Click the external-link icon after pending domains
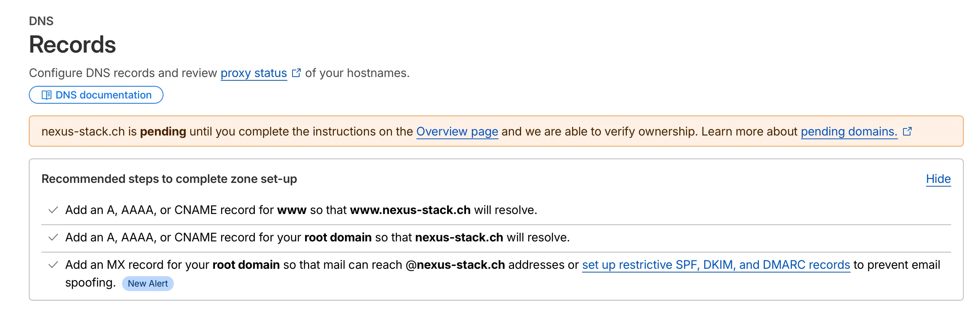Screen dimensions: 980x311 click(x=907, y=131)
